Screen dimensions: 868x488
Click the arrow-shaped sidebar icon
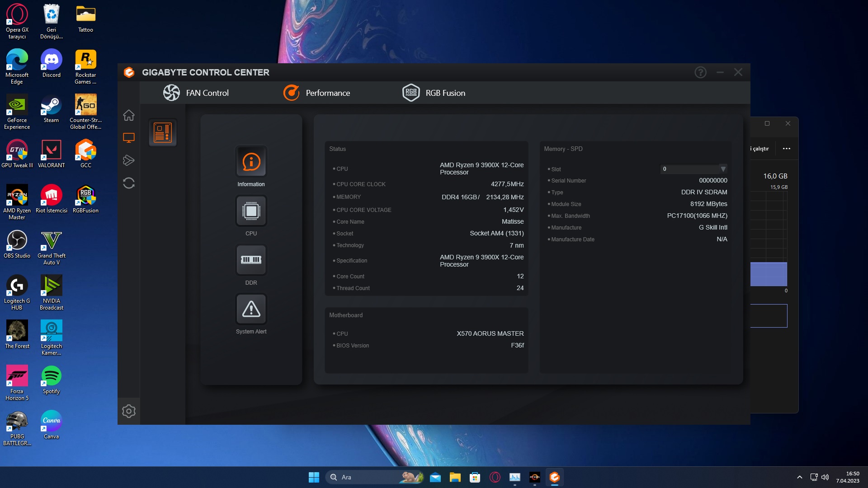129,160
